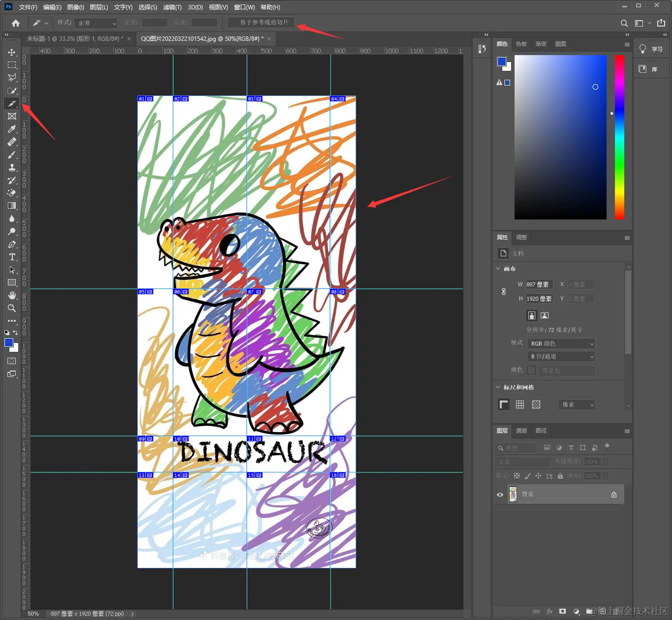
Task: Select the Slice tool
Action: 12,103
